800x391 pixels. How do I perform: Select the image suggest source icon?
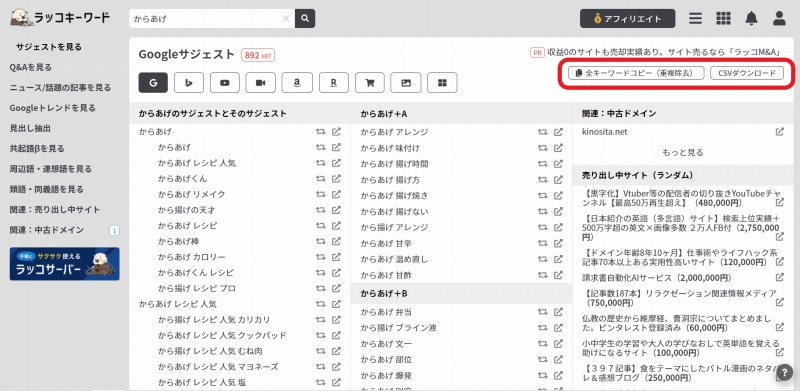406,83
